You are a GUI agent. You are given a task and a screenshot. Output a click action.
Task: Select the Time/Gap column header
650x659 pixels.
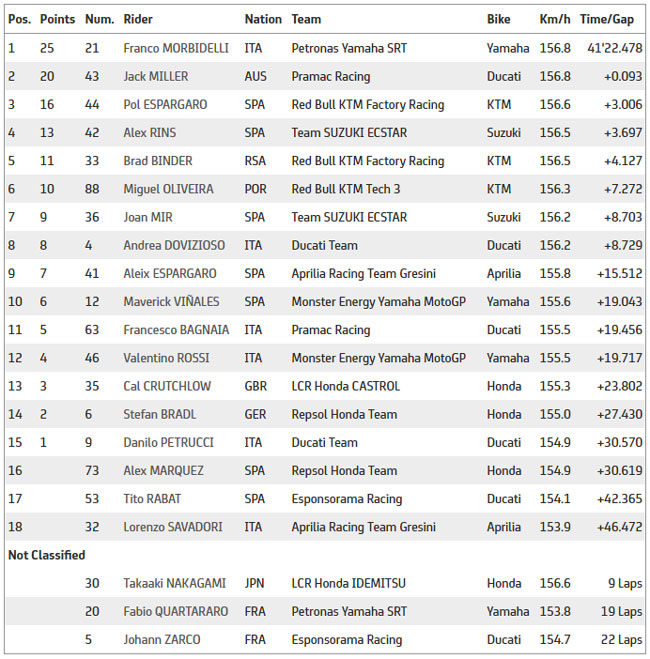[607, 19]
